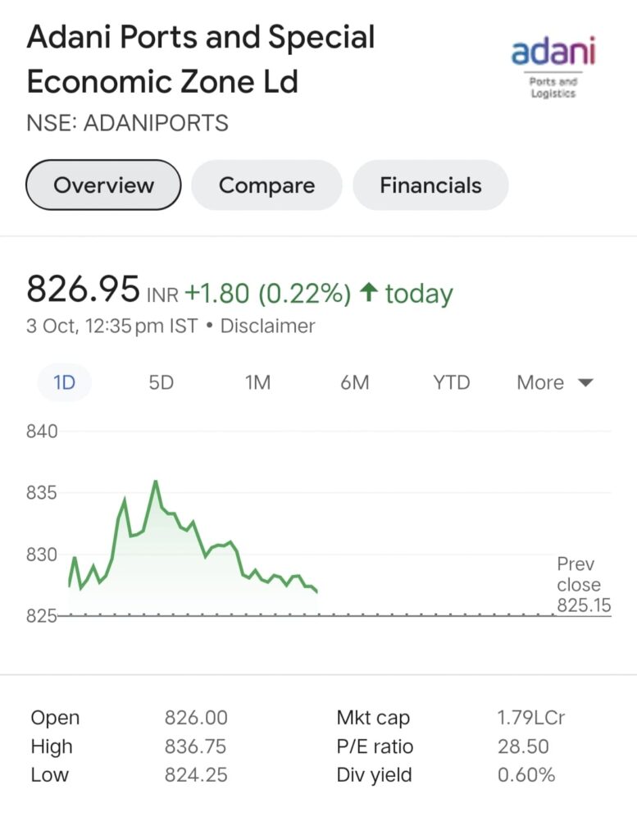Expand the More time range dropdown
This screenshot has width=637, height=840.
tap(554, 382)
